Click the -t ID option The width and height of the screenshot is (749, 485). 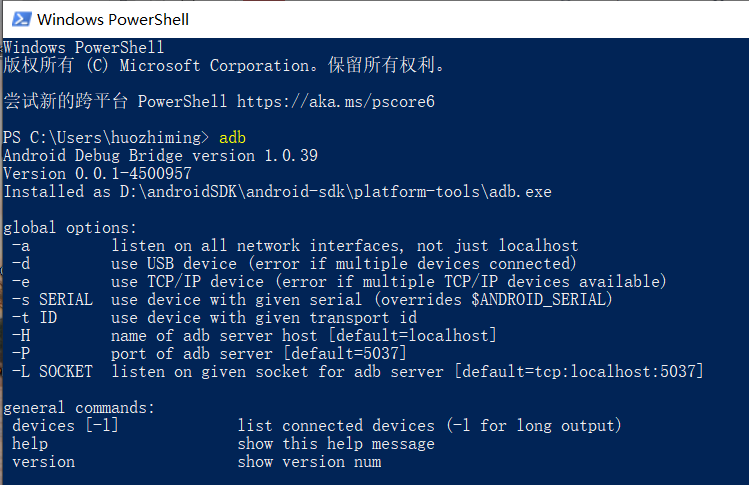(x=34, y=317)
